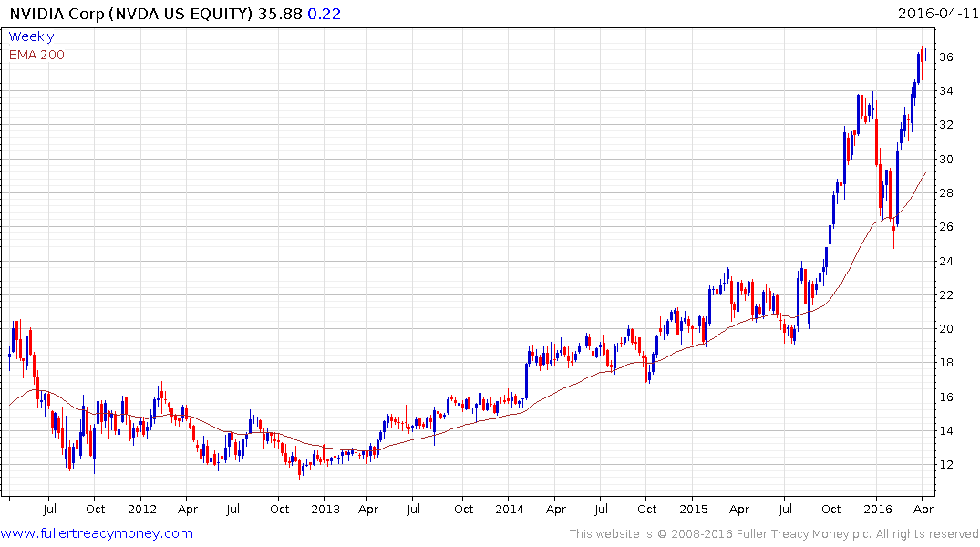Image resolution: width=980 pixels, height=547 pixels.
Task: Click the 14 price axis label
Action: pyautogui.click(x=946, y=430)
